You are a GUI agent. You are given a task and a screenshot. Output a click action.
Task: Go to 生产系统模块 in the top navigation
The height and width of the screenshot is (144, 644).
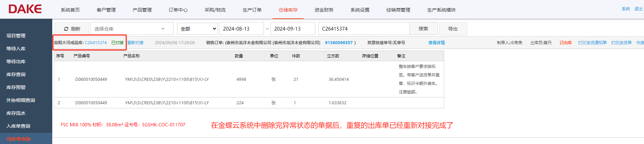pyautogui.click(x=441, y=10)
